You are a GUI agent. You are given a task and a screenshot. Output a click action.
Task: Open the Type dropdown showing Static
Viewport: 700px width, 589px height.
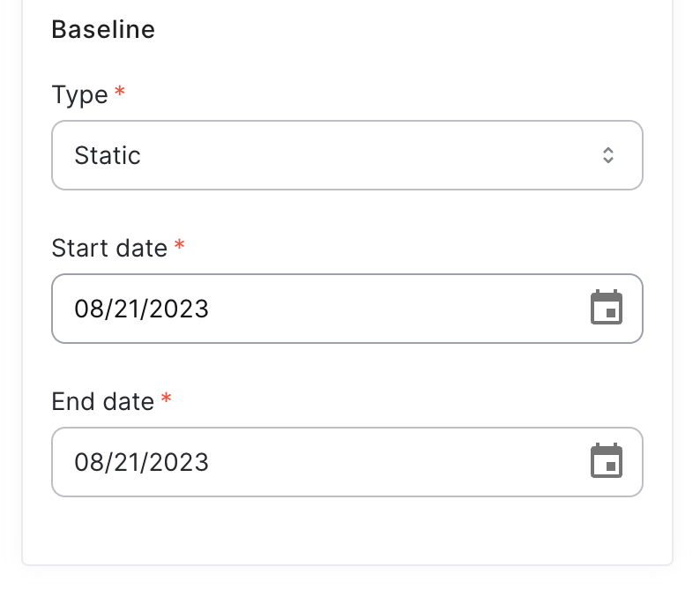click(x=347, y=155)
